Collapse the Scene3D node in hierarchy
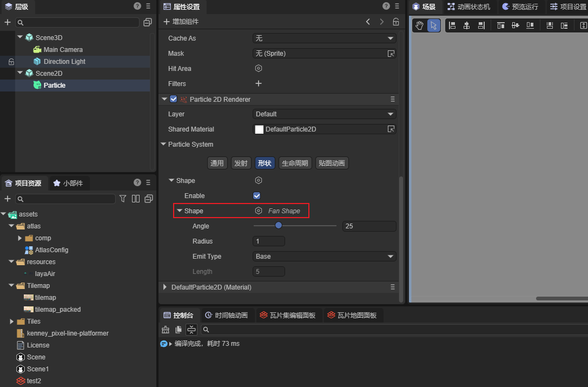588x387 pixels. click(20, 37)
